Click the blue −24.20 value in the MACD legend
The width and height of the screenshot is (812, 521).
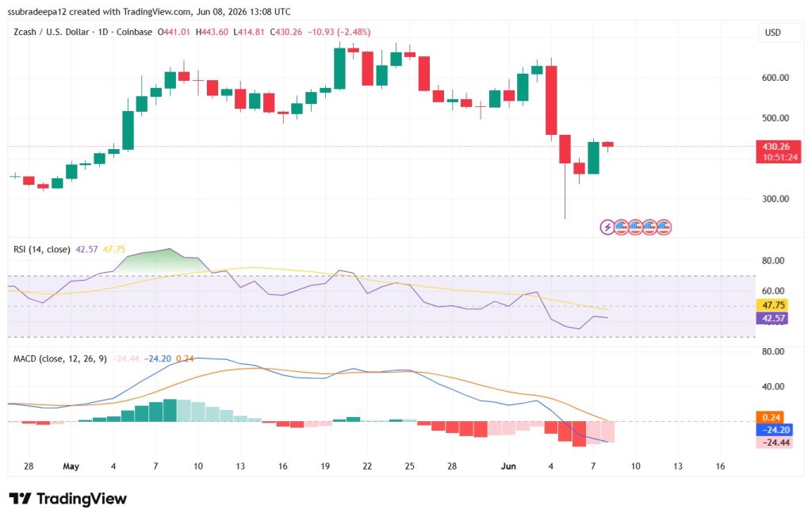click(x=158, y=358)
